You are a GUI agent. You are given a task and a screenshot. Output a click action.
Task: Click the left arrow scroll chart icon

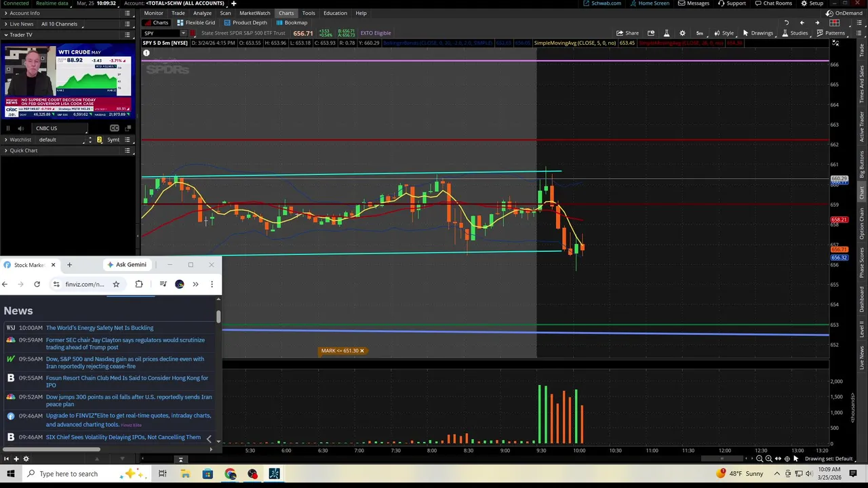coord(802,23)
